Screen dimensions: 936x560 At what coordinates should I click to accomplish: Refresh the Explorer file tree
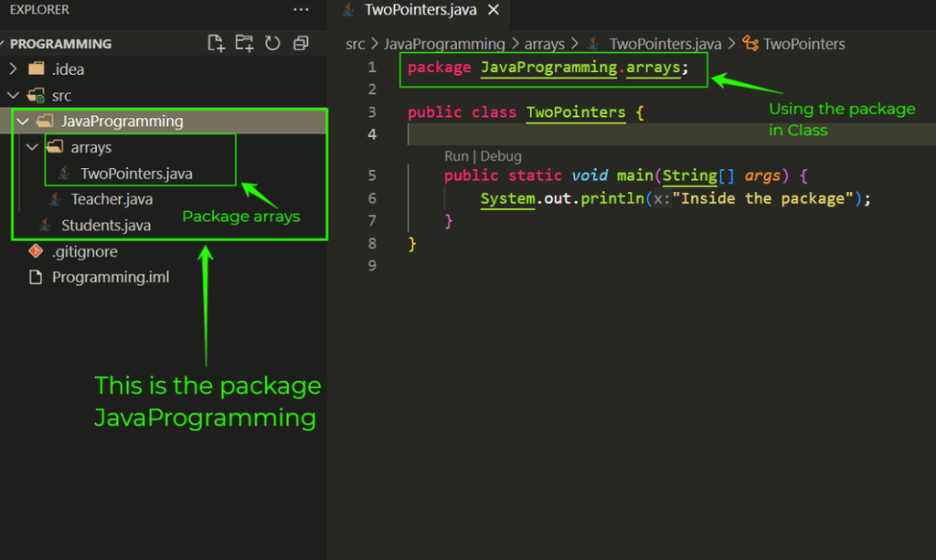tap(272, 43)
